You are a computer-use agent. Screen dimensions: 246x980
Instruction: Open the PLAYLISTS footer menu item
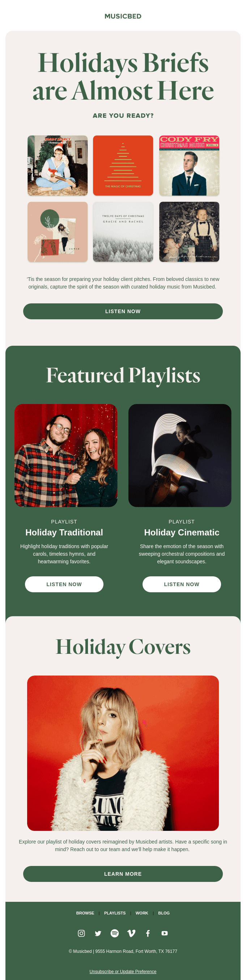[115, 913]
